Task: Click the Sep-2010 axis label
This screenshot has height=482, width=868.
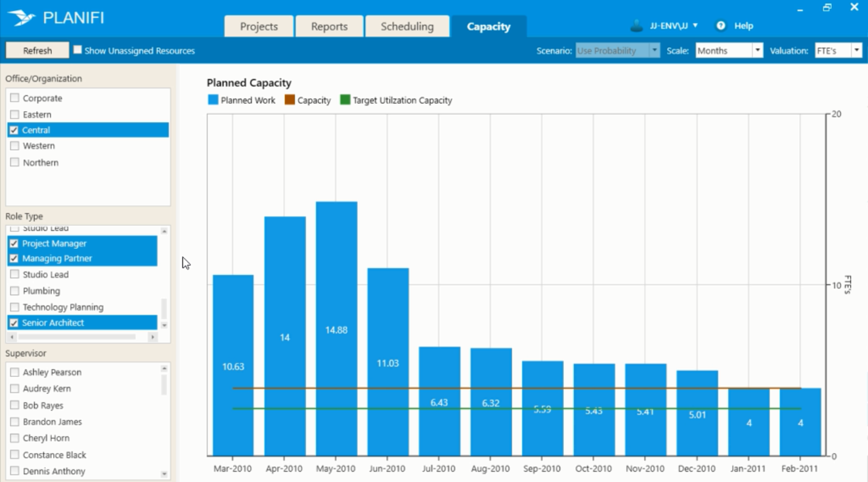Action: pos(543,469)
